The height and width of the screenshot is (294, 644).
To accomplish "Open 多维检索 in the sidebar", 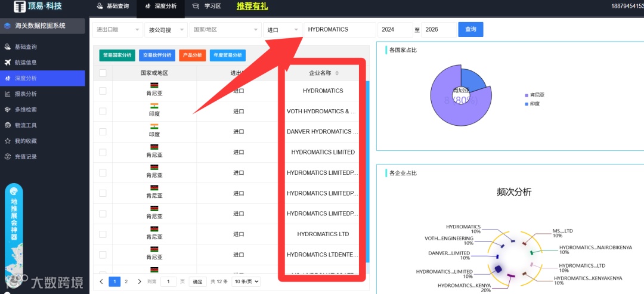I will click(x=42, y=110).
